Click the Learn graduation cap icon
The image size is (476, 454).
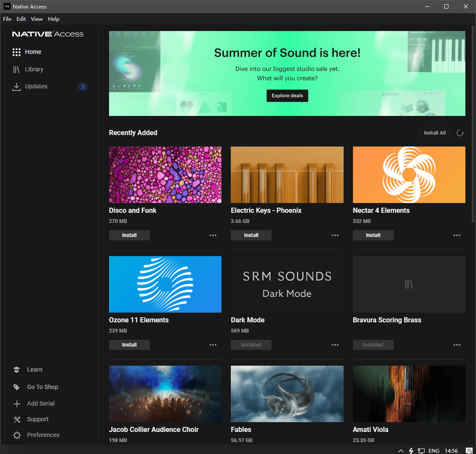tap(17, 369)
